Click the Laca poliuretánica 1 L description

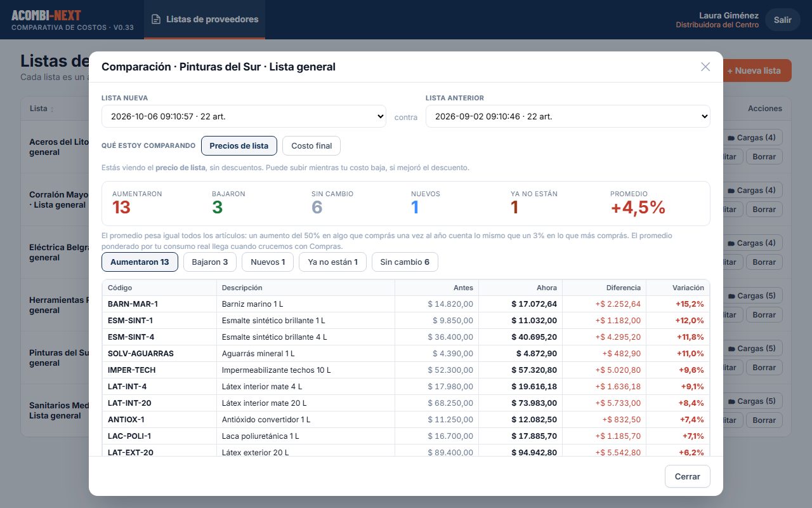[261, 436]
